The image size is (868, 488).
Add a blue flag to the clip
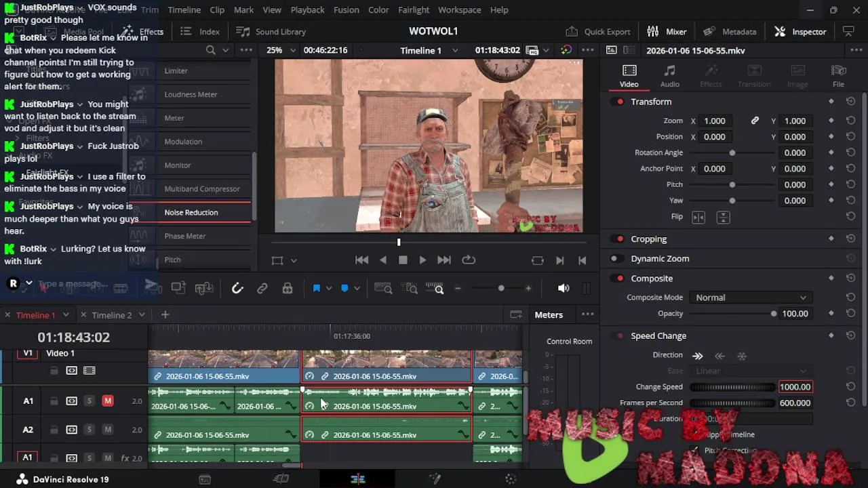pos(316,289)
